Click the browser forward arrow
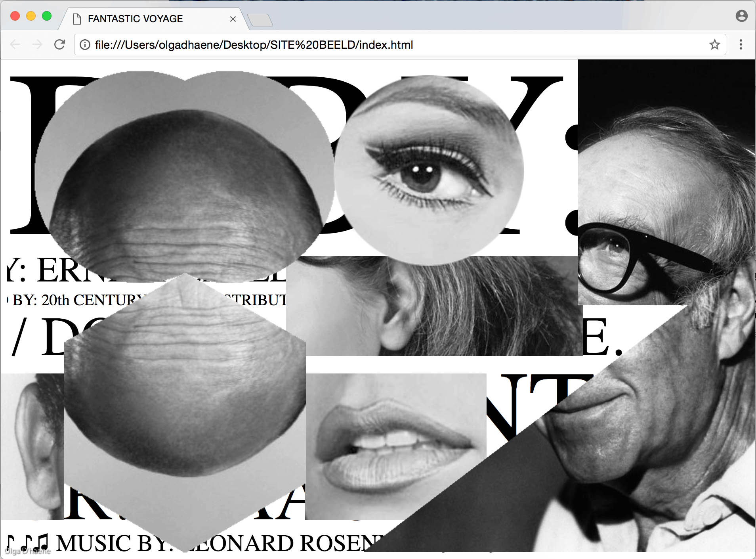 37,44
